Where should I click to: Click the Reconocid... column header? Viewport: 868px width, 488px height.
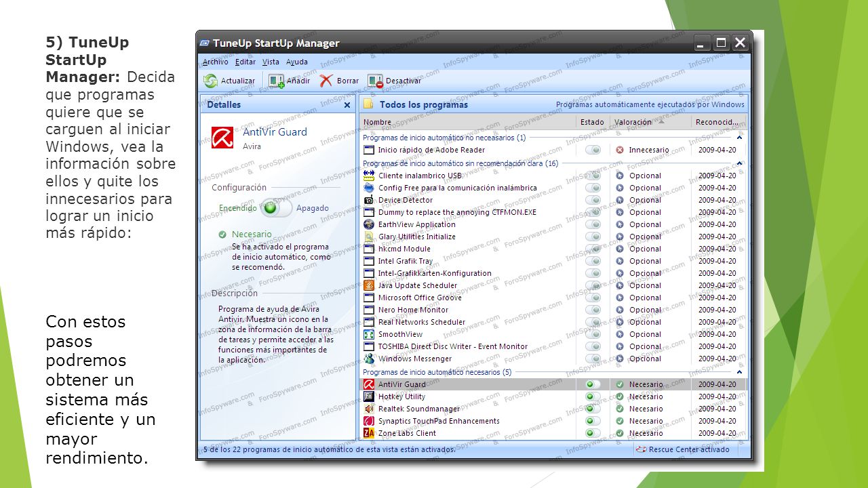(718, 122)
